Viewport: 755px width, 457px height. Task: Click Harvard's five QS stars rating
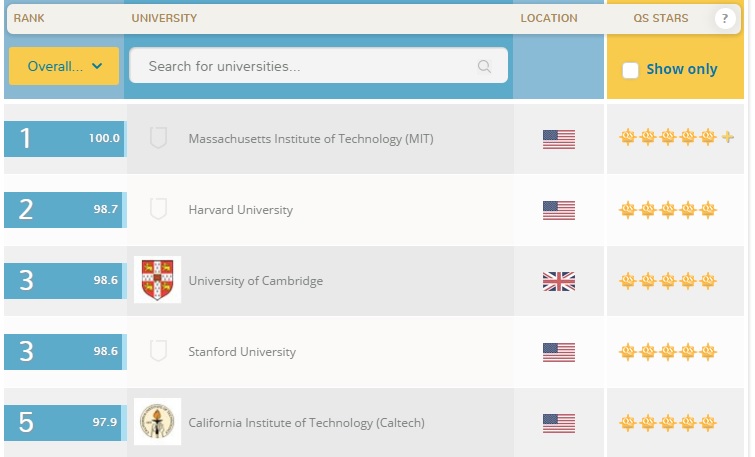click(668, 210)
